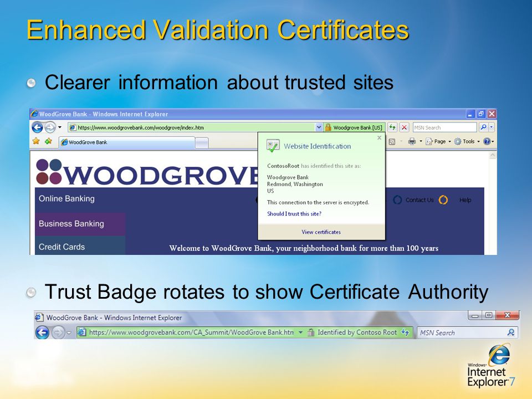Click Add to Favorites star-plus icon

pos(48,141)
